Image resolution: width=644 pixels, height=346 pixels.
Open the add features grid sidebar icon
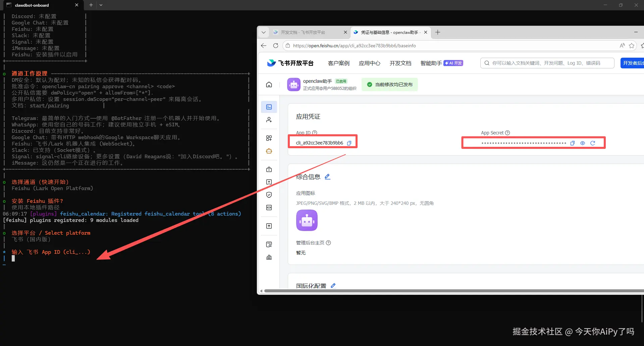pyautogui.click(x=269, y=138)
